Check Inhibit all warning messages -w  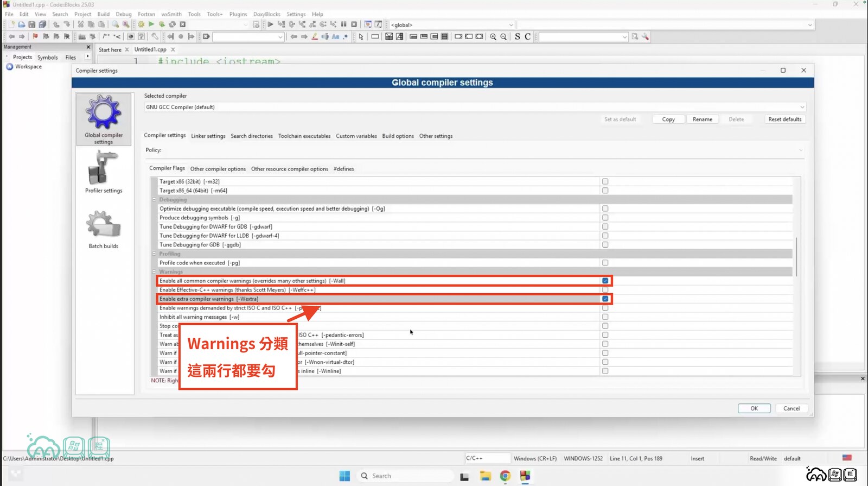coord(605,317)
